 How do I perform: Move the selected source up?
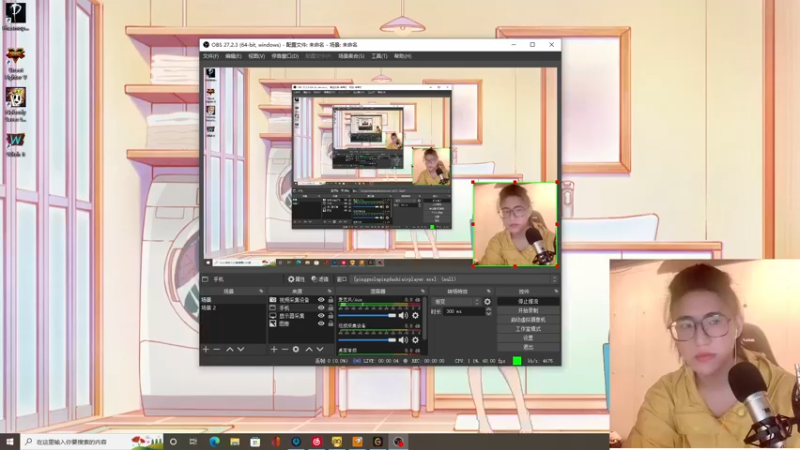tap(309, 349)
